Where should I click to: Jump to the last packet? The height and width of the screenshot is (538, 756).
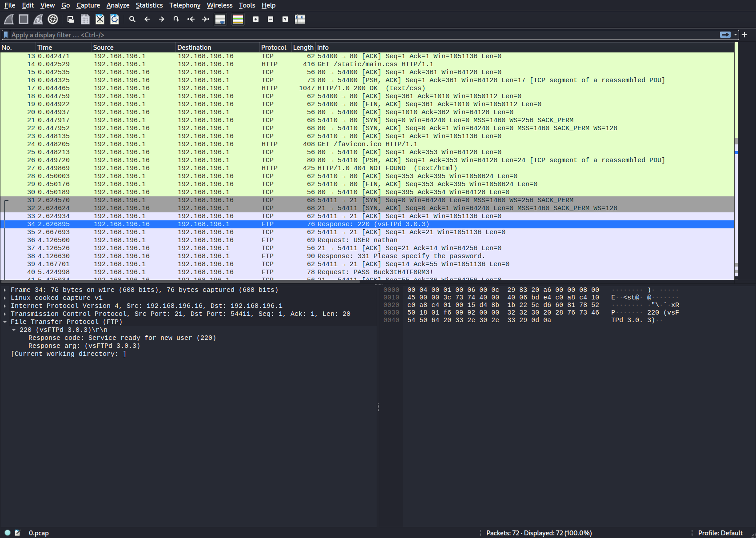coord(206,19)
